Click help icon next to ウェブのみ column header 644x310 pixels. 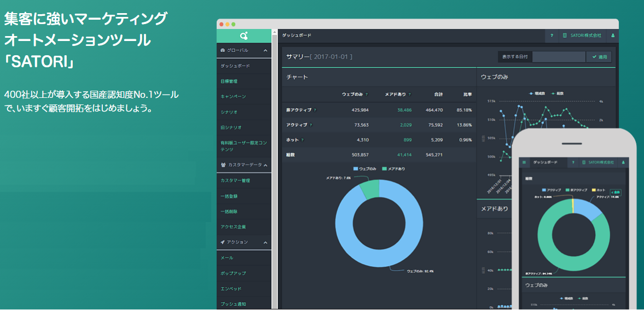[367, 95]
